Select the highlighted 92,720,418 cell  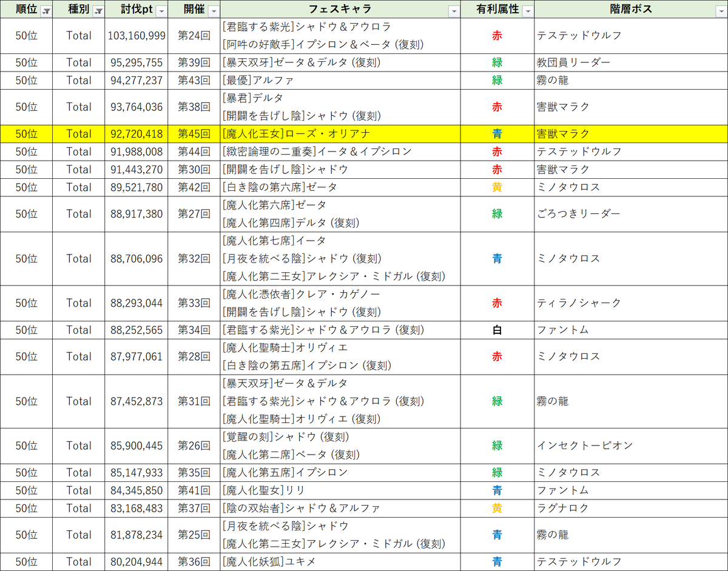pos(136,133)
